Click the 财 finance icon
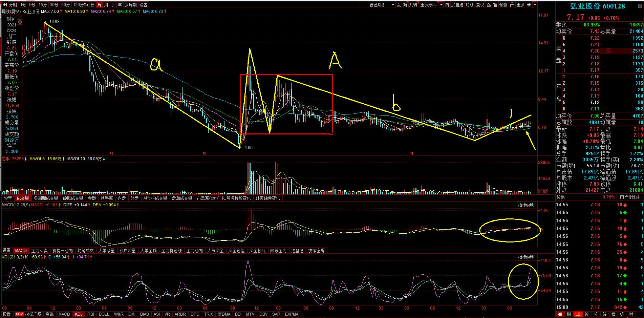 pyautogui.click(x=631, y=314)
